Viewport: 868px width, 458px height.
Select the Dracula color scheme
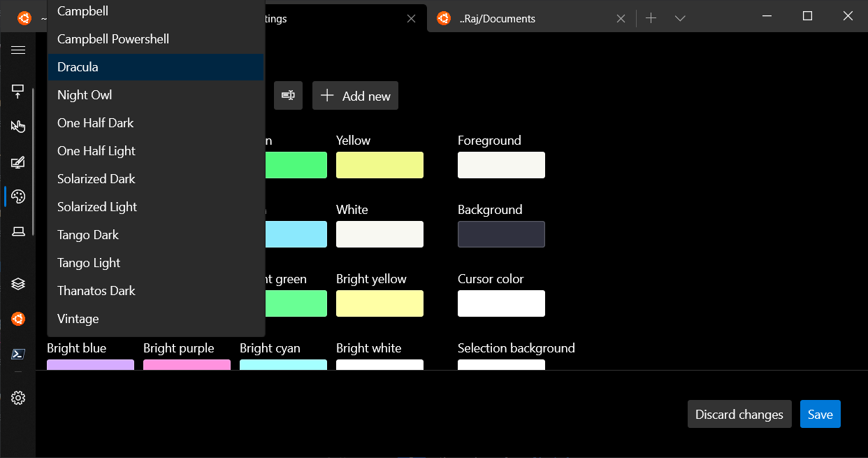[x=157, y=67]
